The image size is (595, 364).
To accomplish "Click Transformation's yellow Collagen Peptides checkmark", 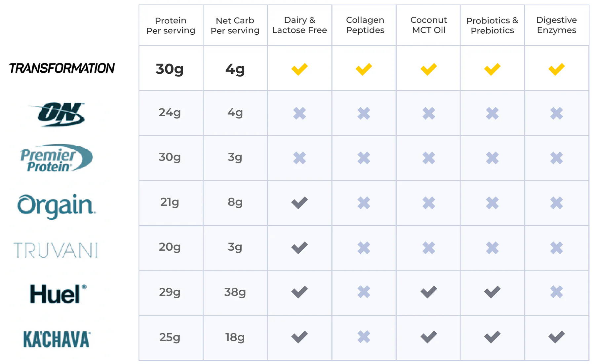I will pos(364,69).
